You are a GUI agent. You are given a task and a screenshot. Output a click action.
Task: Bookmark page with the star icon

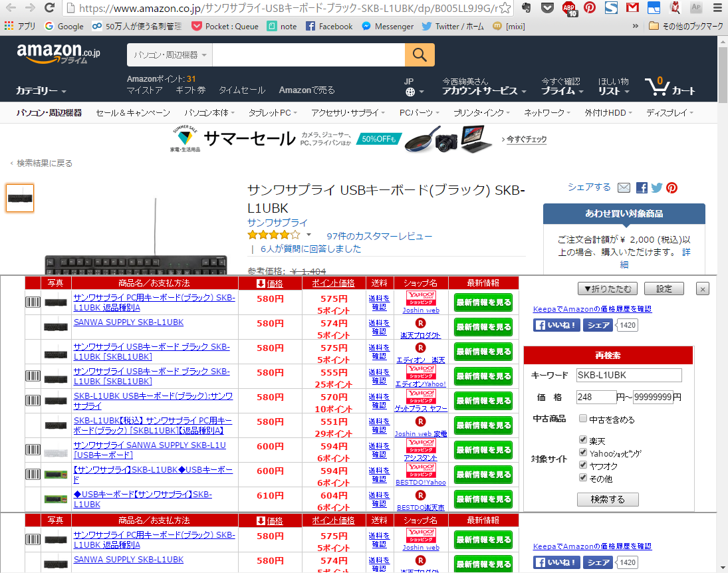(505, 8)
